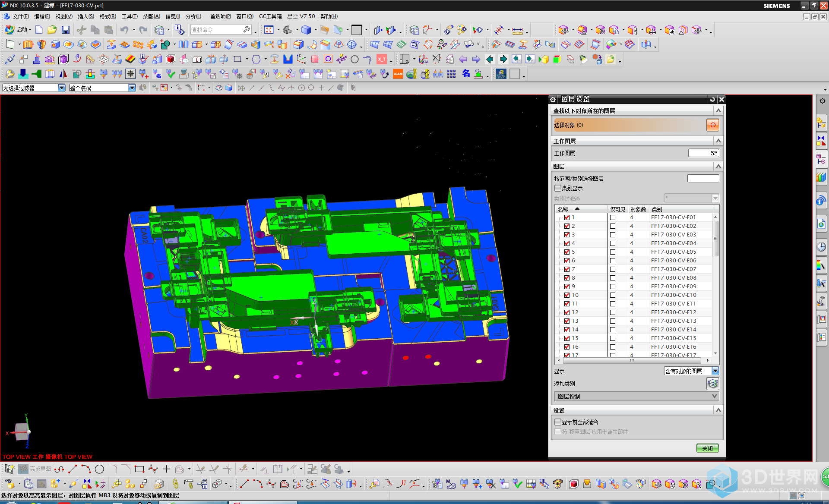Viewport: 829px width, 504px height.
Task: Click the 对象数 column header
Action: click(638, 209)
